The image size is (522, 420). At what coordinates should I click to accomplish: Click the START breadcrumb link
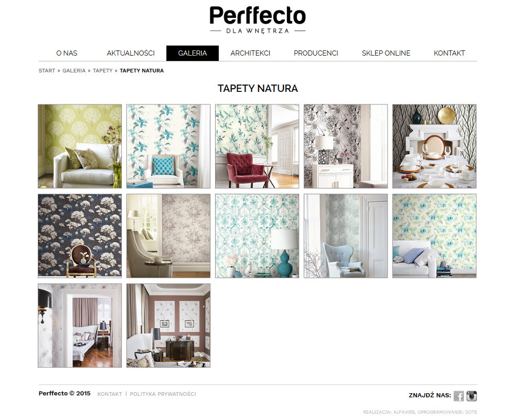click(47, 70)
